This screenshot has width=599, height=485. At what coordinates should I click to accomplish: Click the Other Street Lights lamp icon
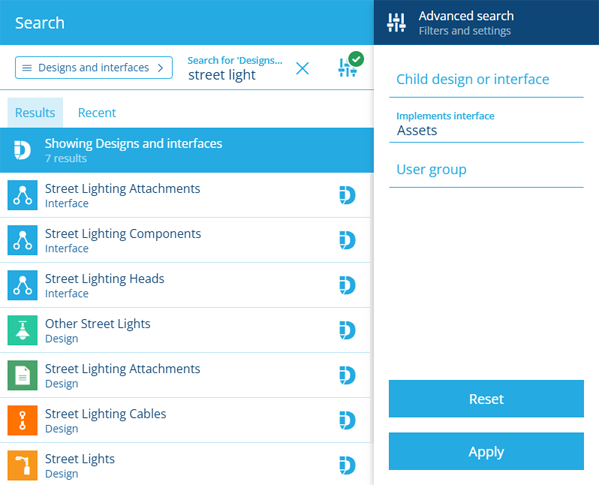pyautogui.click(x=23, y=330)
